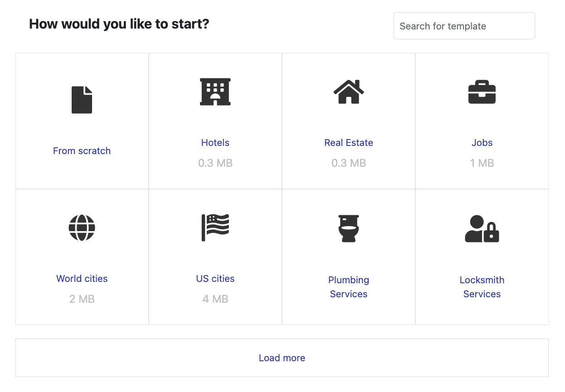Select the Plumbing Services template link
Viewport: 565px width, 392px height.
click(349, 287)
